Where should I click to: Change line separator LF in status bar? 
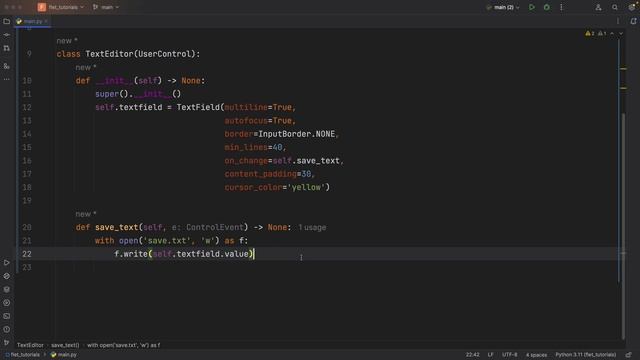tap(490, 355)
